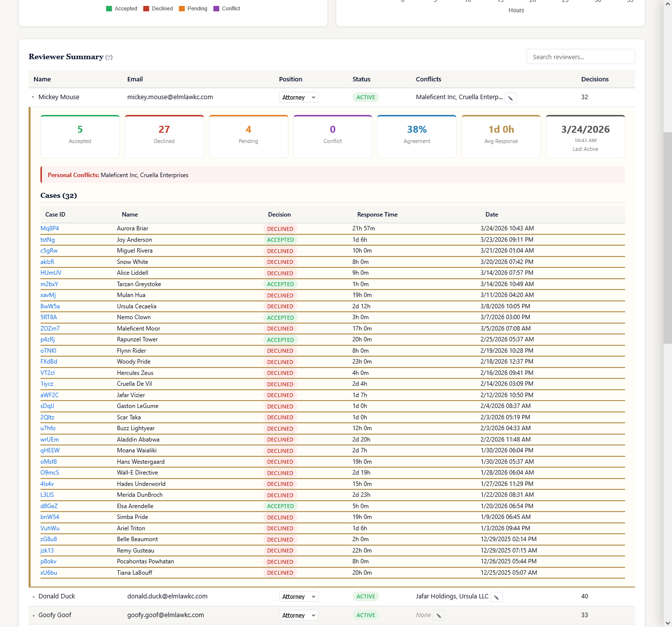Toggle the Declined series in the chart legend
Screen dimensions: 672x627
pos(158,8)
